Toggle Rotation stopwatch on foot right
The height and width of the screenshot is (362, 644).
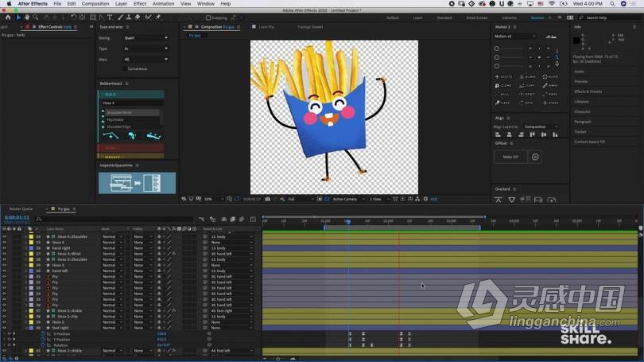tap(43, 345)
